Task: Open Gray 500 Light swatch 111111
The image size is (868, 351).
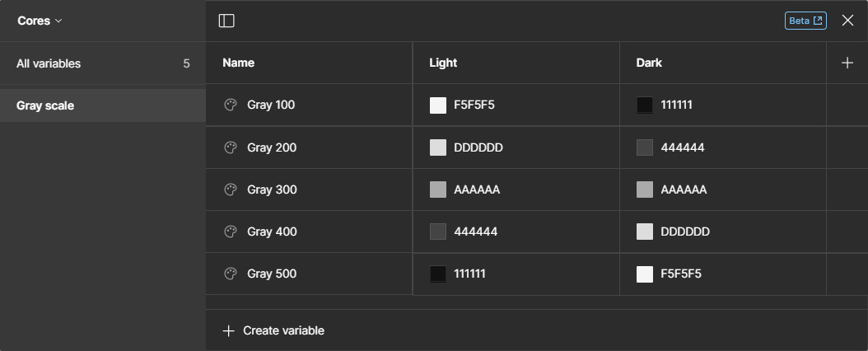Action: [x=438, y=274]
